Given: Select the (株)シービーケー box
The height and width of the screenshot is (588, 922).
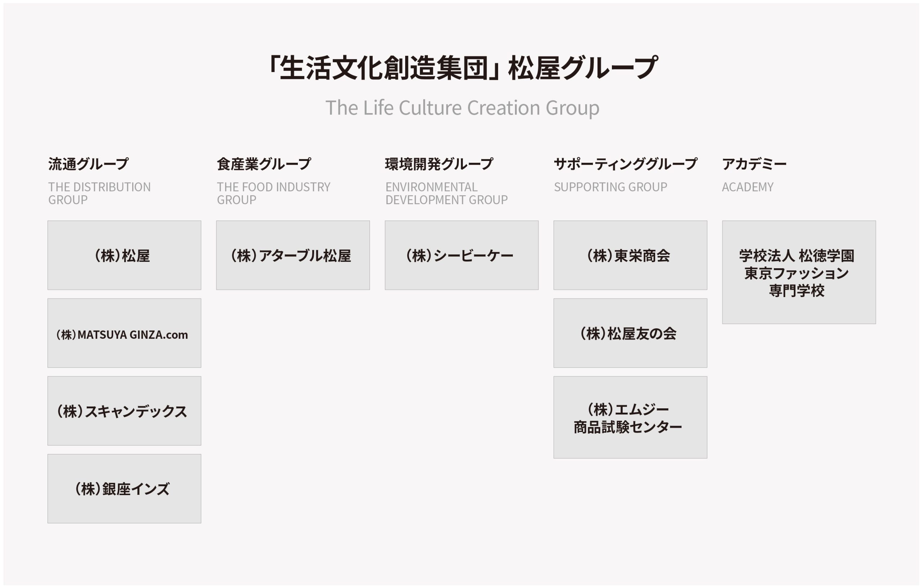Looking at the screenshot, I should 461,255.
